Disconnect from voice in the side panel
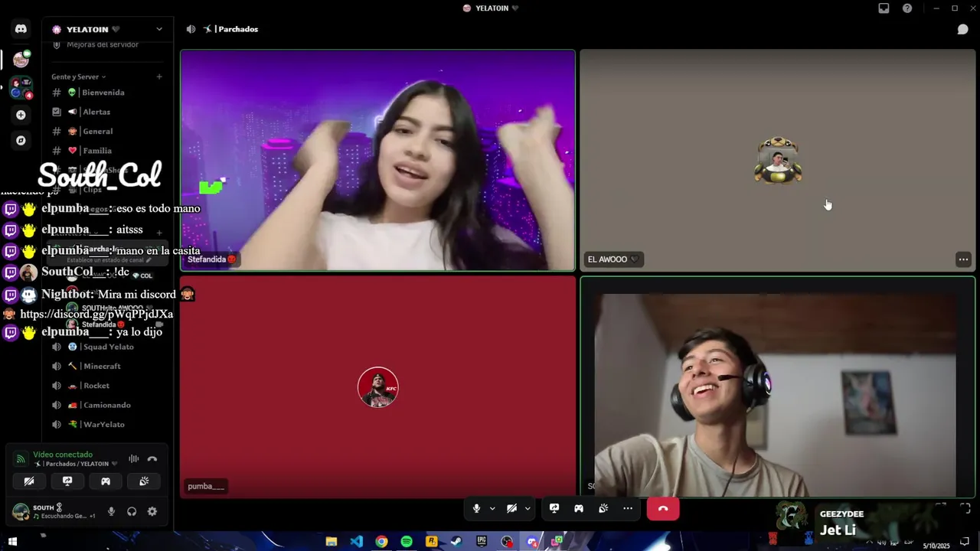 click(x=152, y=458)
